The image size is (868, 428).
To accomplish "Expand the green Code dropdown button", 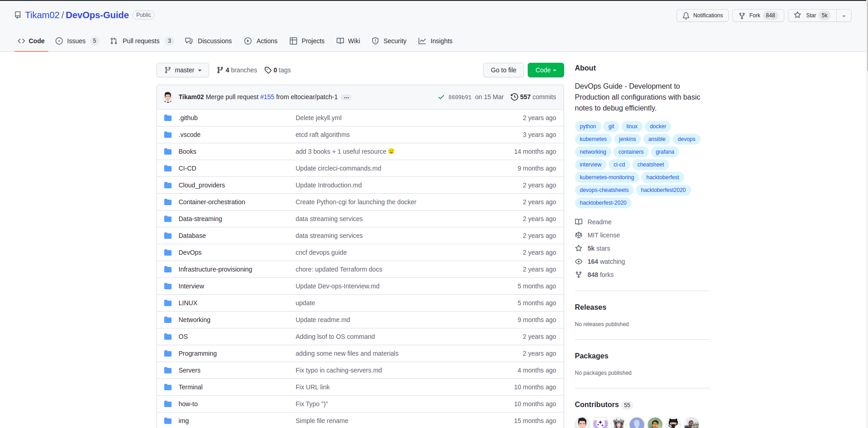I will (x=545, y=70).
